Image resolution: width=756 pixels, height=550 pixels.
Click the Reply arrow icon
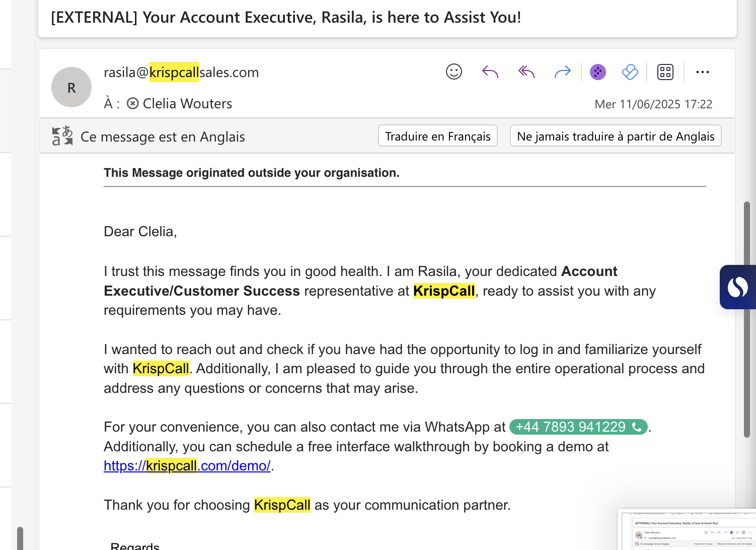click(490, 72)
